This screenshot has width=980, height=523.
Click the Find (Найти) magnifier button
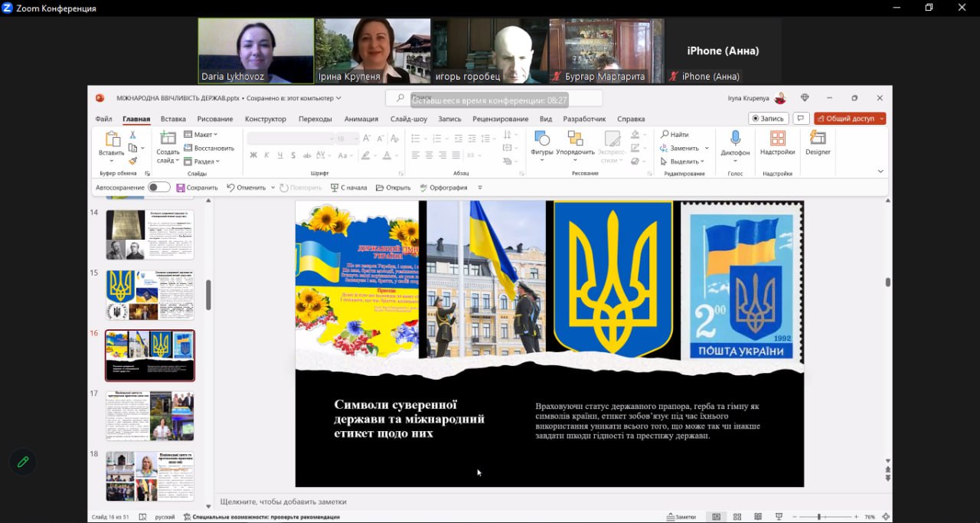coord(675,135)
